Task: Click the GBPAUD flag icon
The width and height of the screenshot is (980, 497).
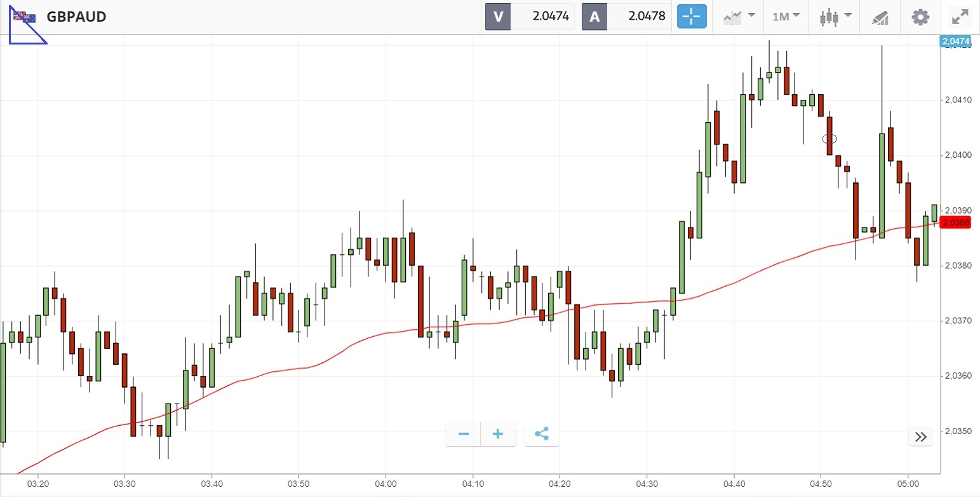Action: pos(25,17)
